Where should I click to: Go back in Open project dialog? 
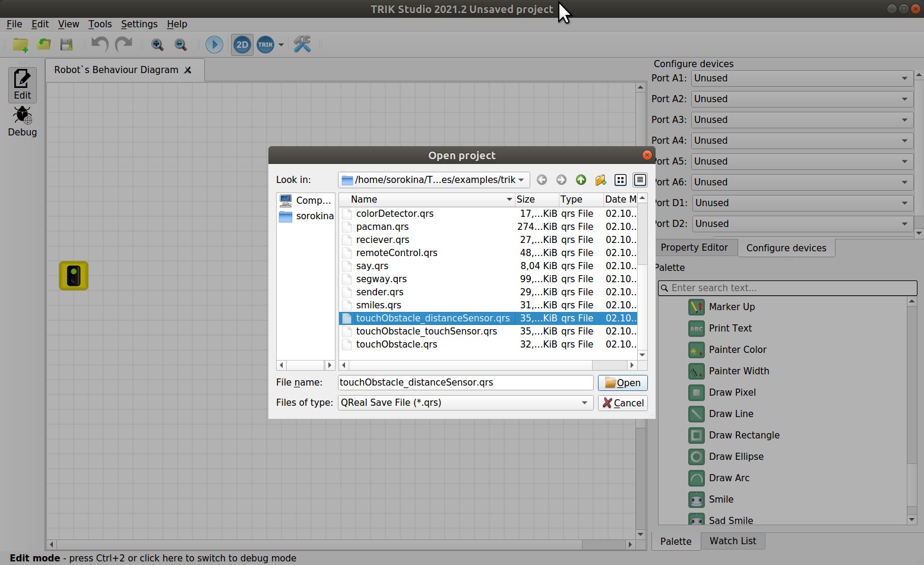click(x=542, y=180)
